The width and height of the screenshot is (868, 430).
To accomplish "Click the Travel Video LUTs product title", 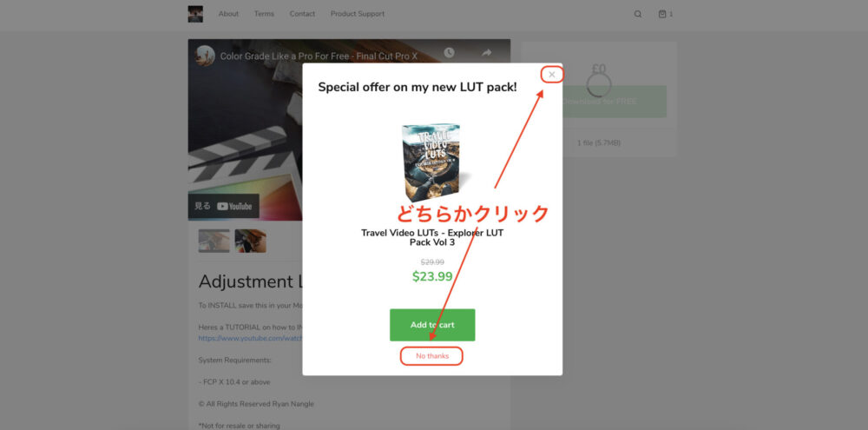I will click(432, 237).
